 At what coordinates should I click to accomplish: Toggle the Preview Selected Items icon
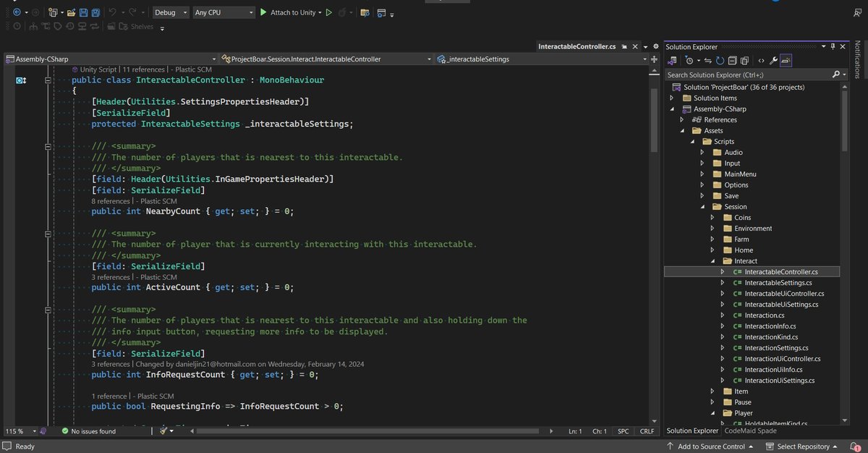click(x=786, y=61)
